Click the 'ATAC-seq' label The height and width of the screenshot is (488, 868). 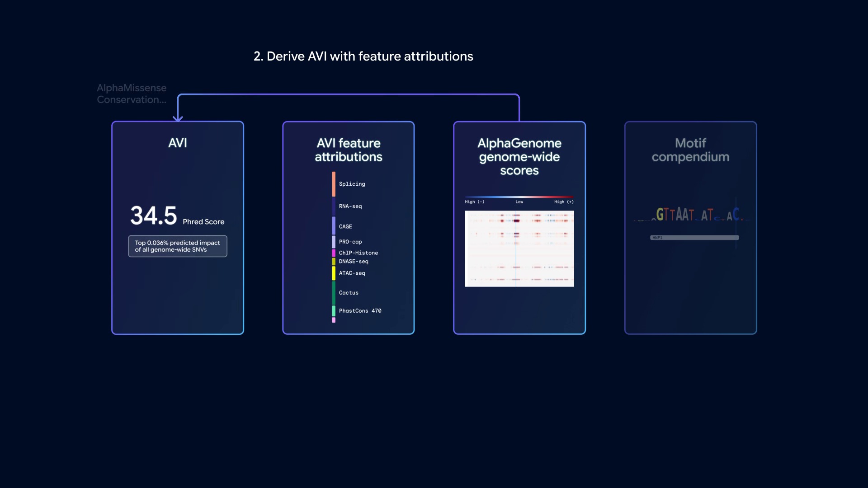tap(352, 273)
